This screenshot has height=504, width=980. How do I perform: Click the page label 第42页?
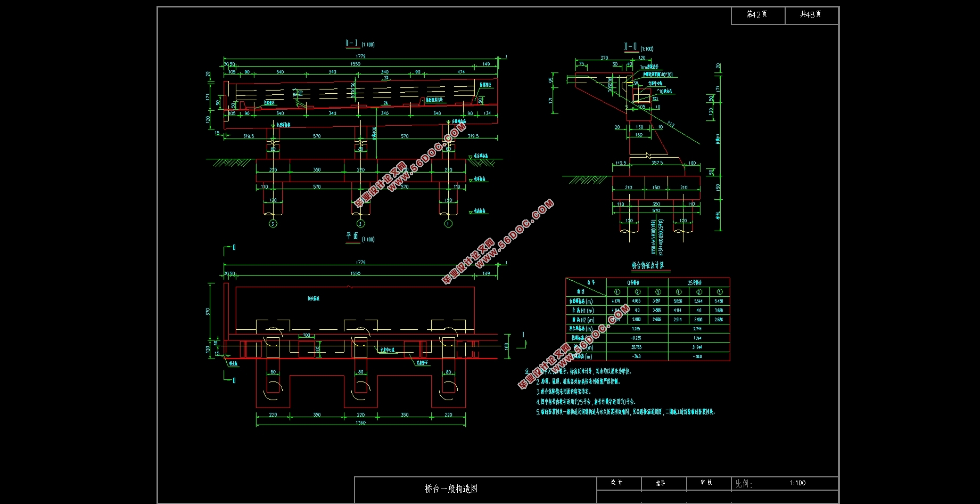pos(757,14)
